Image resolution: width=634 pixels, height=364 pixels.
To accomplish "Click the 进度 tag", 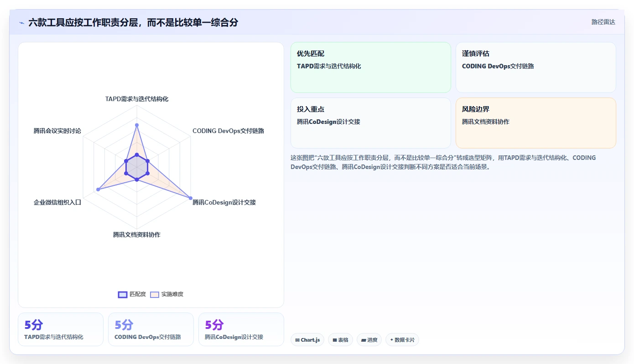I will [369, 340].
